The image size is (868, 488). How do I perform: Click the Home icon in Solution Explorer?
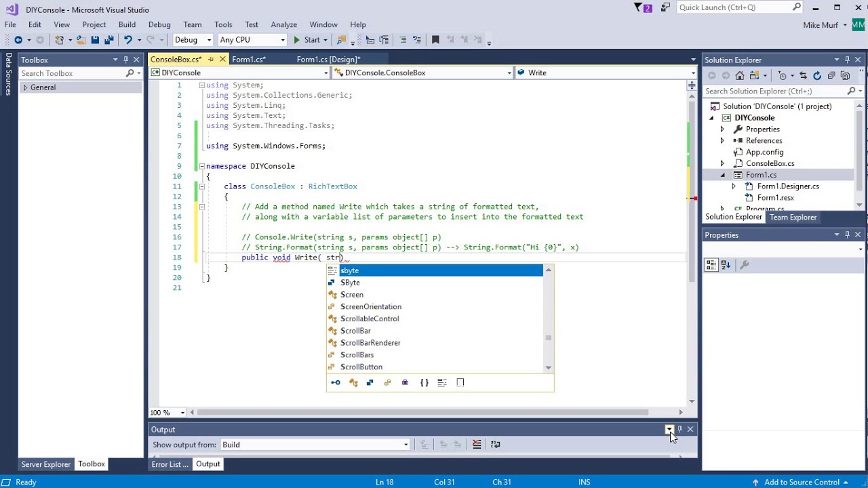740,75
